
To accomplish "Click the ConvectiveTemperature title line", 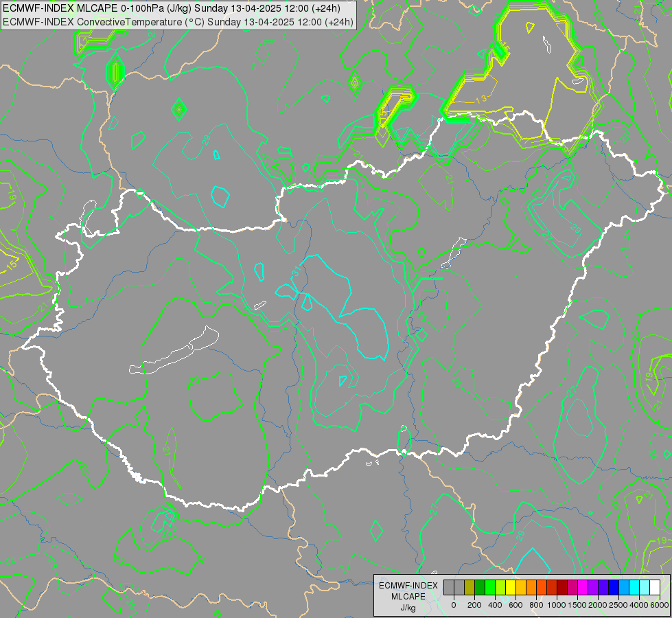I will (x=178, y=22).
